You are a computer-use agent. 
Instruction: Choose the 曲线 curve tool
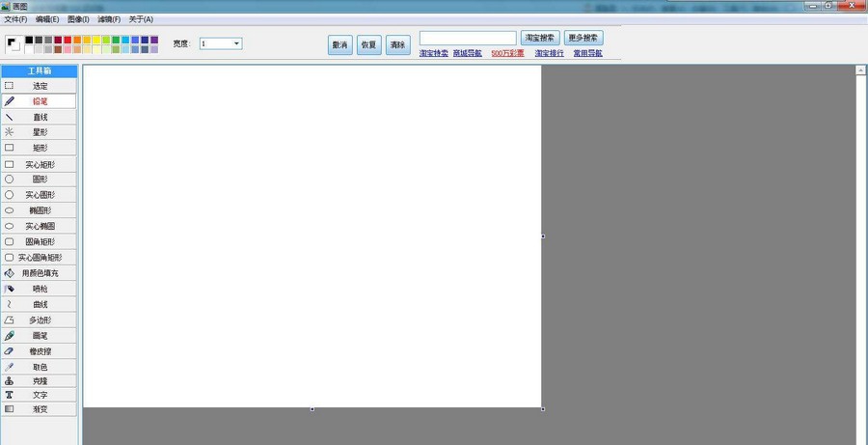coord(39,304)
